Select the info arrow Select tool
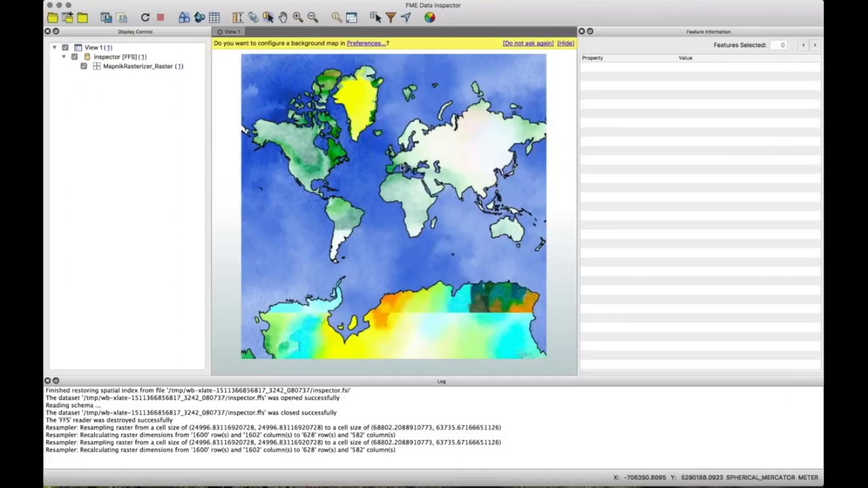The height and width of the screenshot is (488, 868). point(268,18)
